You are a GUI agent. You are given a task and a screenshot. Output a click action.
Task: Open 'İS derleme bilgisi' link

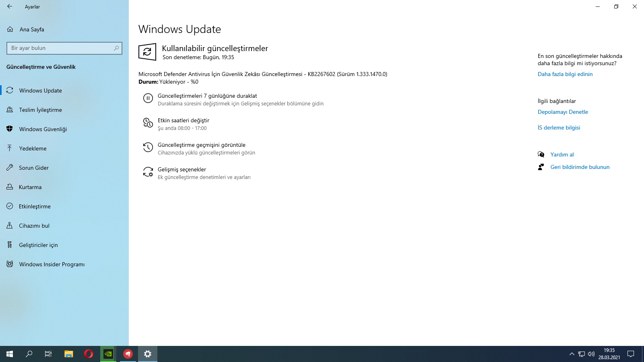click(x=559, y=128)
